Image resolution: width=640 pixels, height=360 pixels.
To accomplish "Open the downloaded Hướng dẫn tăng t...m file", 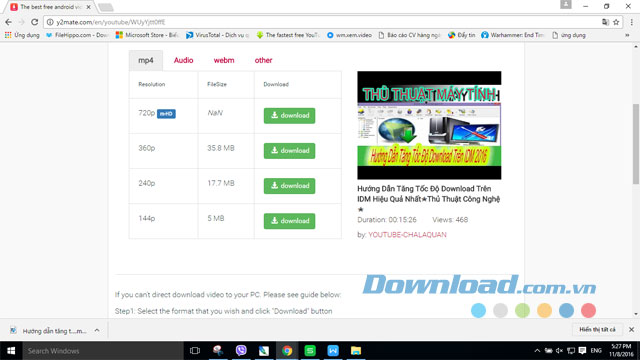I will tap(48, 331).
